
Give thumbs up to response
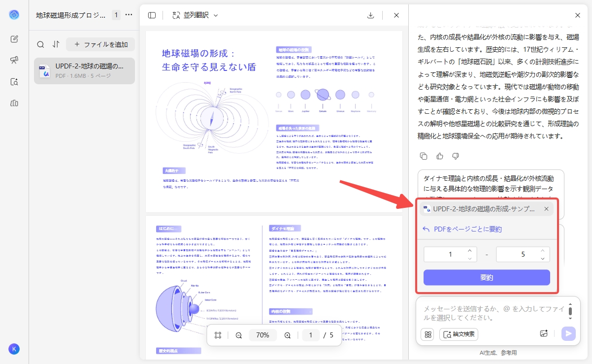click(439, 156)
